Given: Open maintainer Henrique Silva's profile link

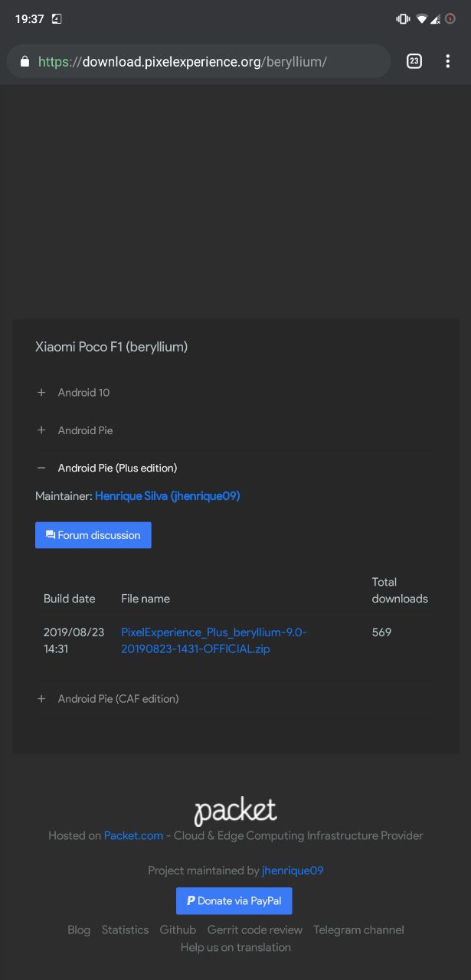Looking at the screenshot, I should click(168, 496).
